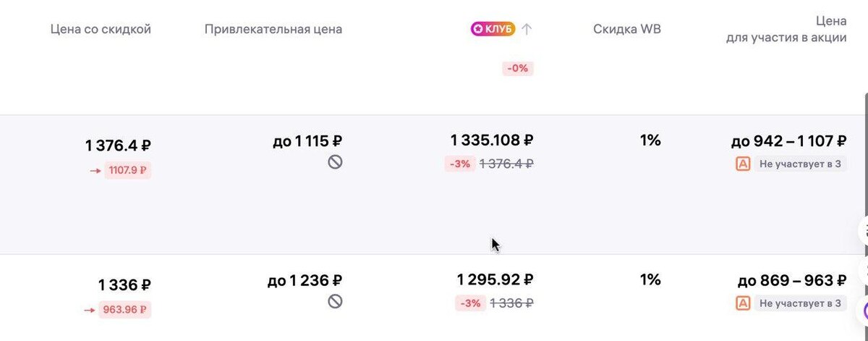The image size is (868, 341).
Task: Click the red arrow beside 1107.9 ₽
Action: tap(94, 172)
